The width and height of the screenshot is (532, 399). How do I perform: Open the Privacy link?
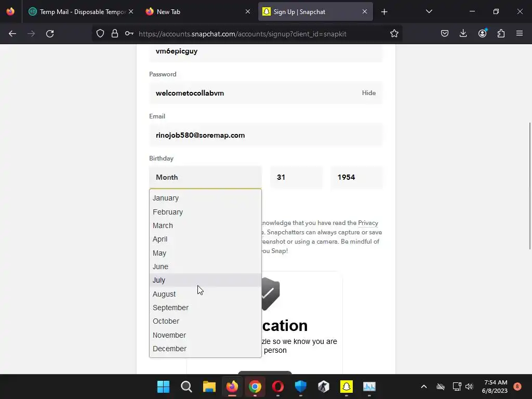pos(368,223)
